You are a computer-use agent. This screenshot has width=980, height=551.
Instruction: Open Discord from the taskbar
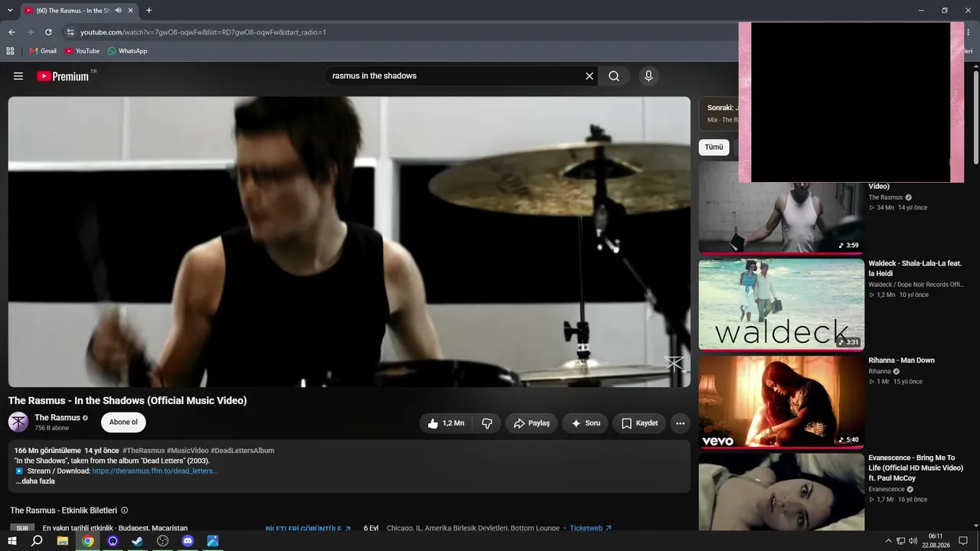pyautogui.click(x=188, y=541)
